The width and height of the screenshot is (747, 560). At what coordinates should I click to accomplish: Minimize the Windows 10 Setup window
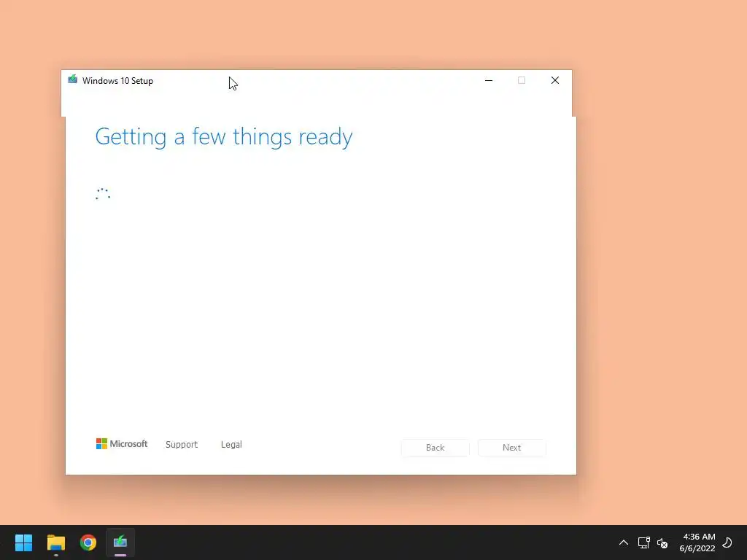coord(488,80)
